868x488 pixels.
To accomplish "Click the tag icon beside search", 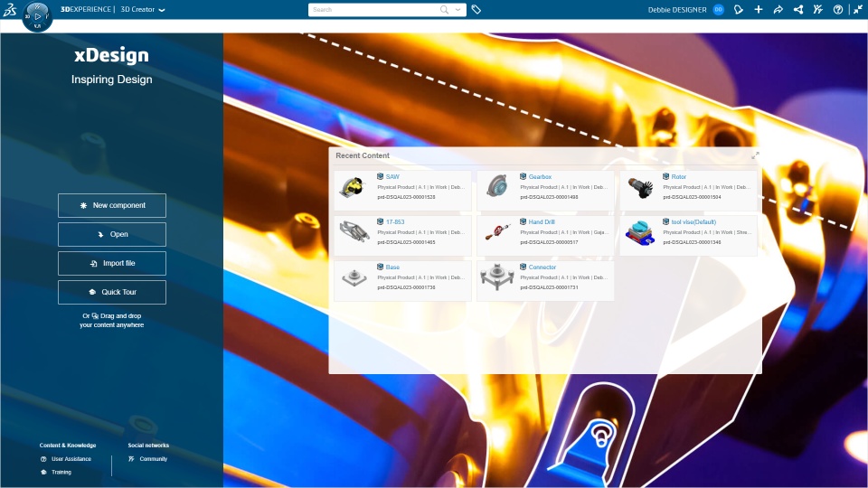I will coord(476,9).
